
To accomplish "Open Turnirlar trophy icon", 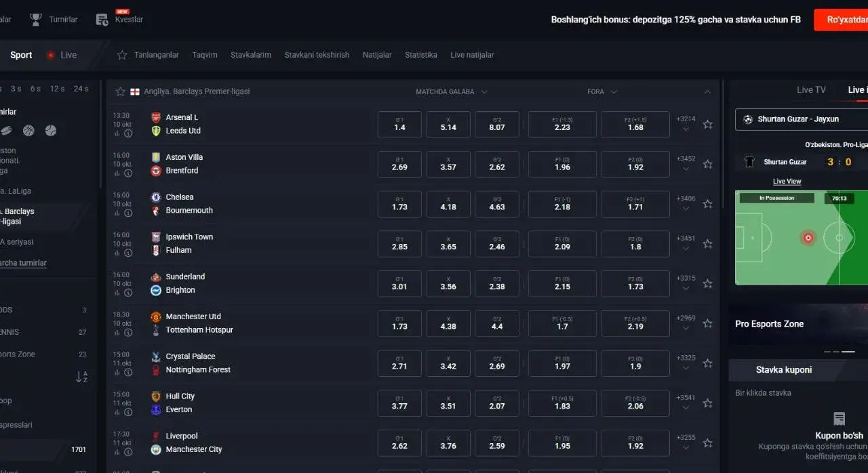I will [x=36, y=20].
